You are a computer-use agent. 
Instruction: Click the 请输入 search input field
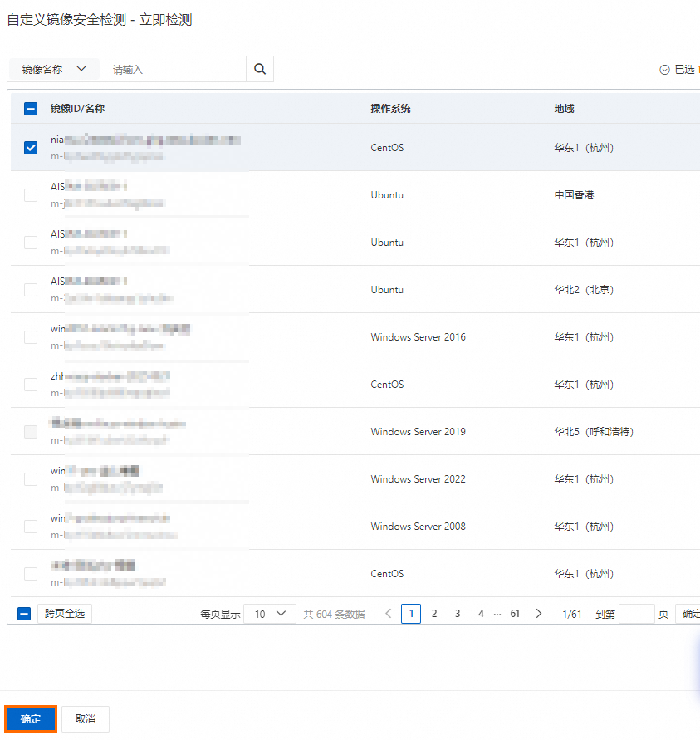tap(174, 70)
